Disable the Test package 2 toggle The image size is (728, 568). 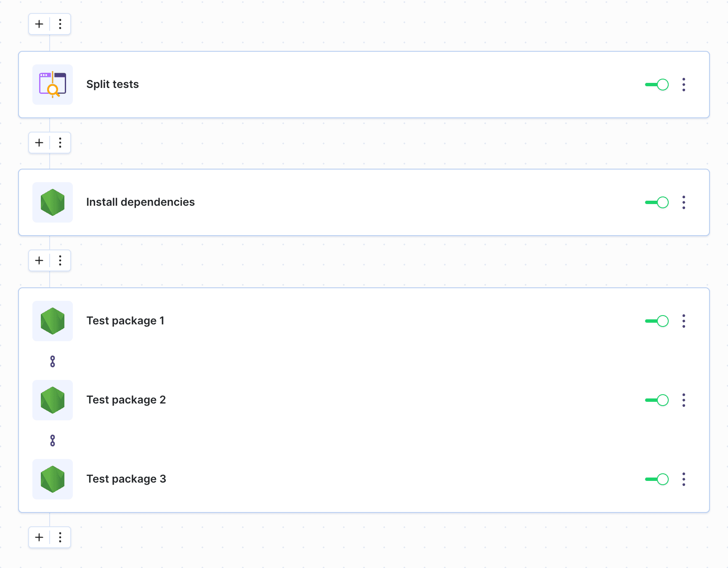pyautogui.click(x=656, y=400)
